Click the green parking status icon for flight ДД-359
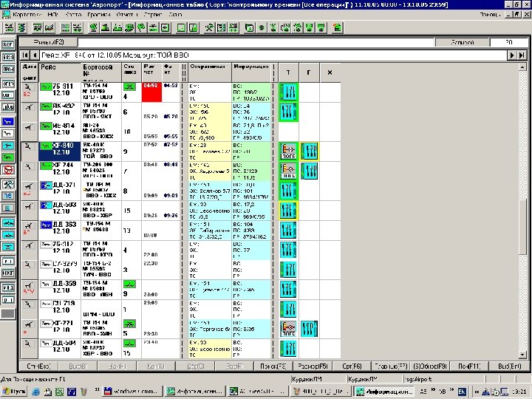The image size is (532, 399). pos(129,284)
